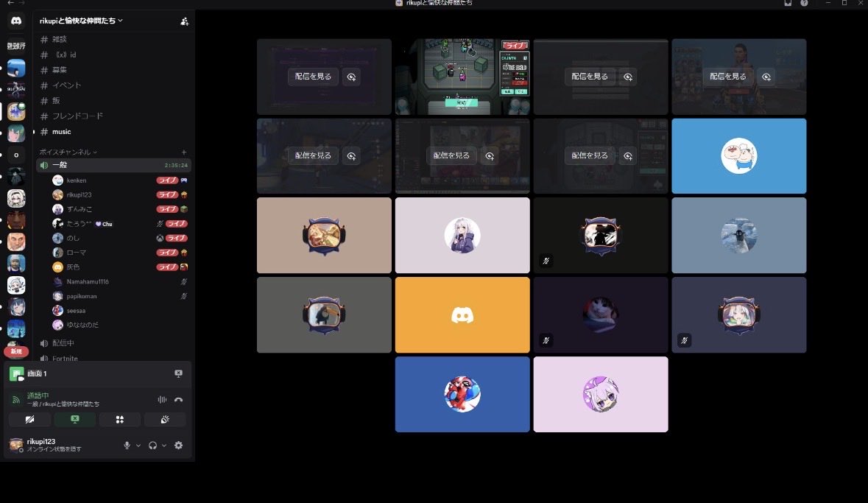Click the ライブ badge next to 灰色
Image resolution: width=868 pixels, height=503 pixels.
click(x=166, y=267)
